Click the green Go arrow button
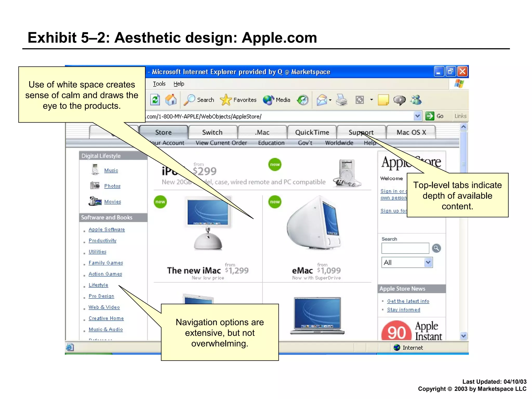The height and width of the screenshot is (399, 532). [430, 116]
